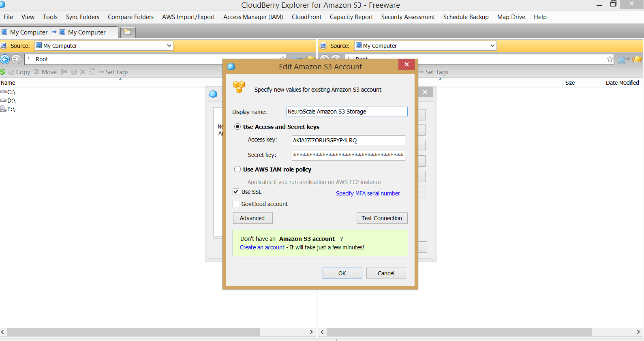Open the CloudFront menu
This screenshot has width=644, height=341.
click(x=306, y=17)
